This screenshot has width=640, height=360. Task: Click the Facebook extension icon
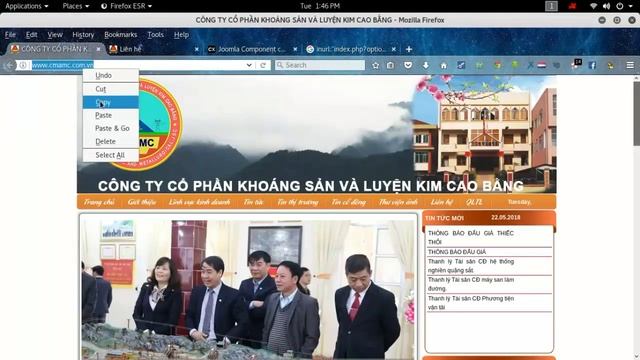coord(592,65)
